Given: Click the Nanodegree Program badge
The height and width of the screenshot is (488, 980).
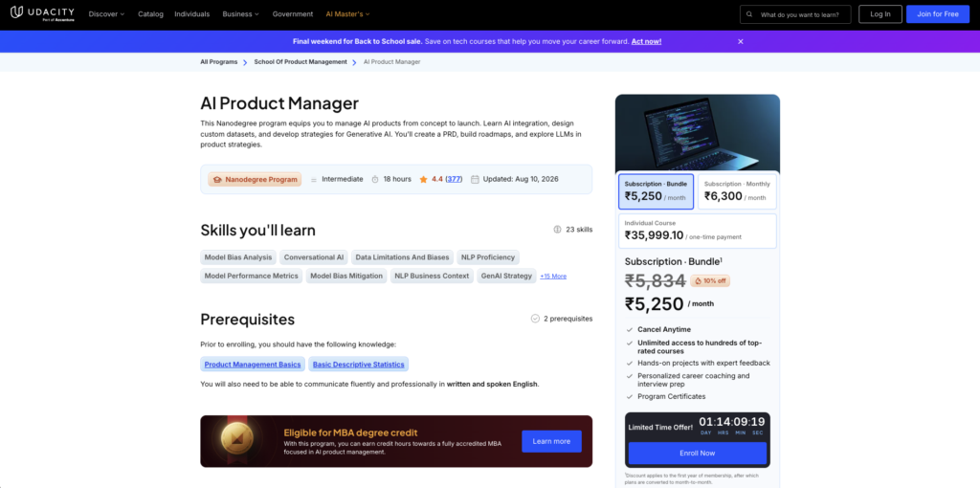Looking at the screenshot, I should click(255, 179).
